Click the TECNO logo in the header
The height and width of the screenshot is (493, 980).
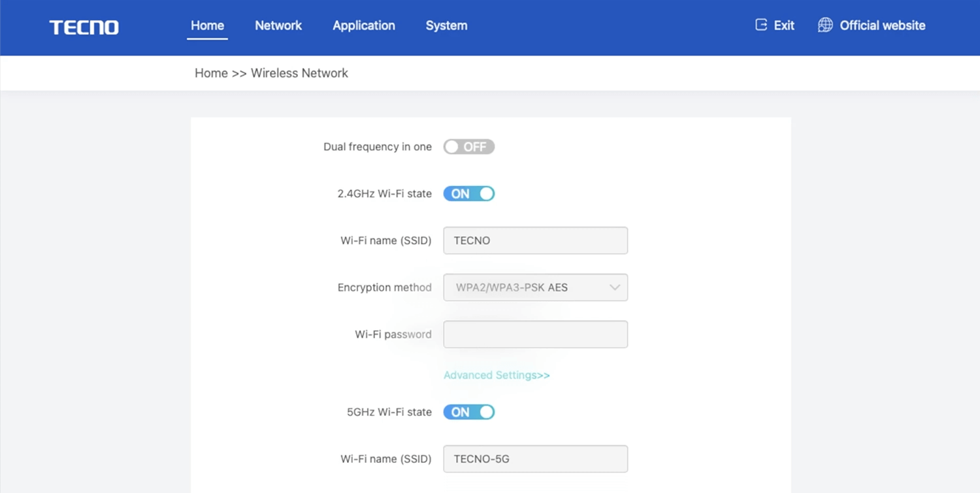(84, 27)
